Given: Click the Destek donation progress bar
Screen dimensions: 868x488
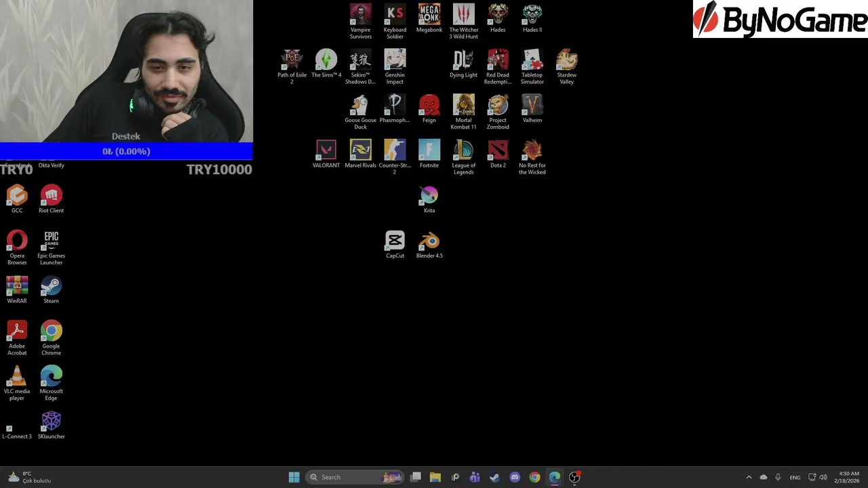Looking at the screenshot, I should tap(126, 151).
